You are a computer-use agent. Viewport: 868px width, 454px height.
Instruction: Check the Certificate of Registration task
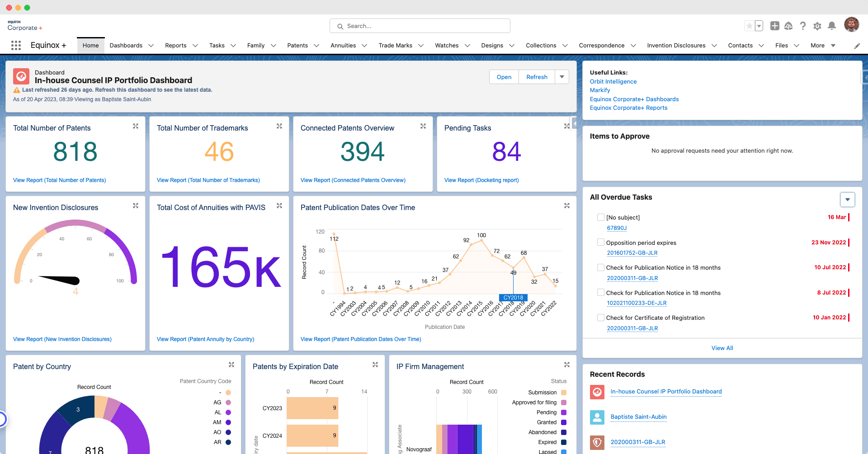(x=601, y=318)
